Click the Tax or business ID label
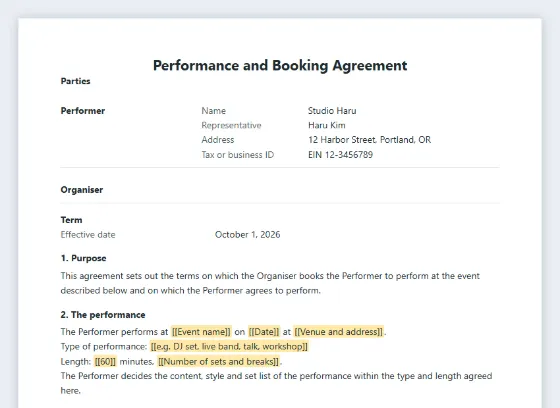 click(238, 155)
